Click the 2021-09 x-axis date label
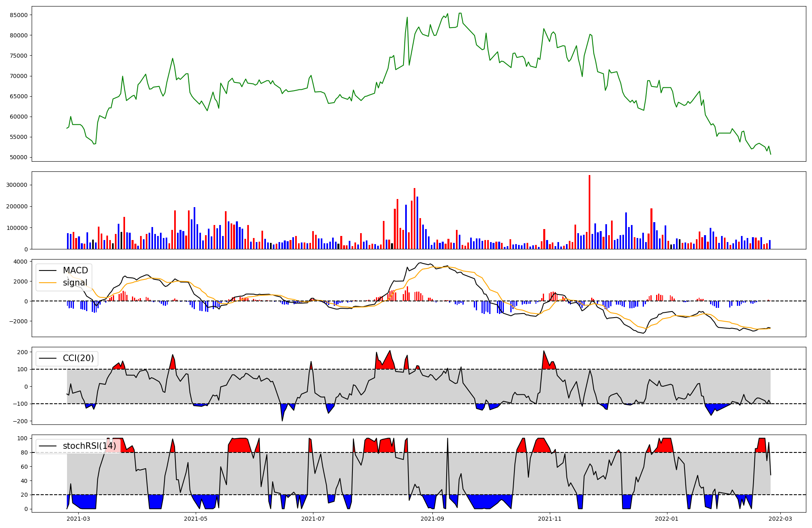This screenshot has width=812, height=528. click(x=432, y=519)
